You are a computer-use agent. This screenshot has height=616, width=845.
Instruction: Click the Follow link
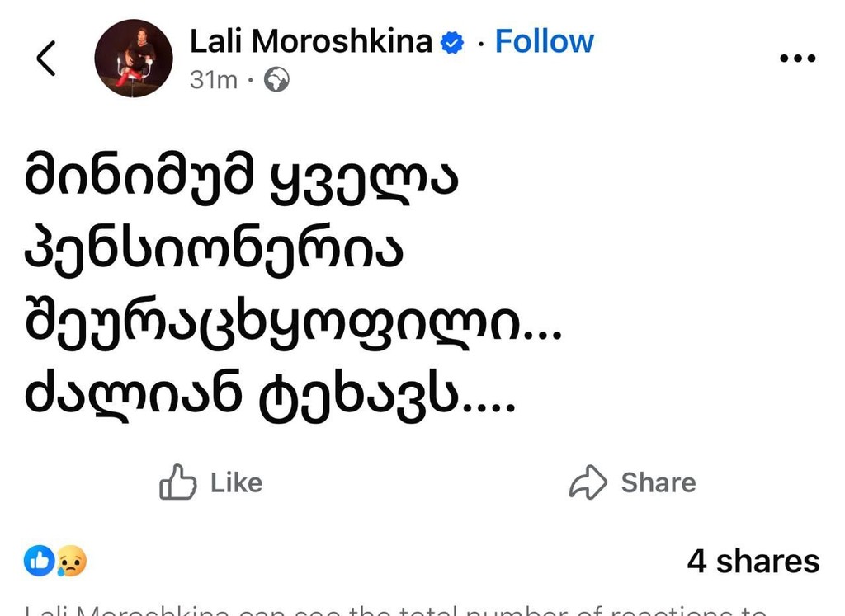click(x=544, y=40)
